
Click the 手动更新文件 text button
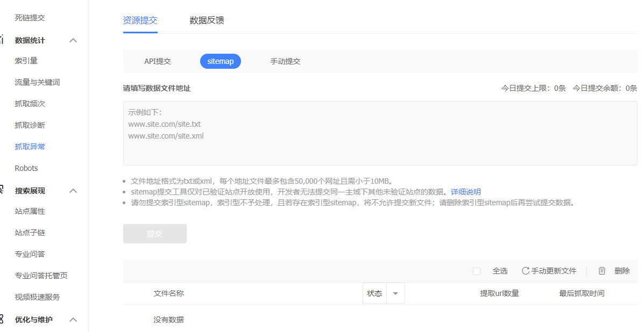[x=554, y=271]
